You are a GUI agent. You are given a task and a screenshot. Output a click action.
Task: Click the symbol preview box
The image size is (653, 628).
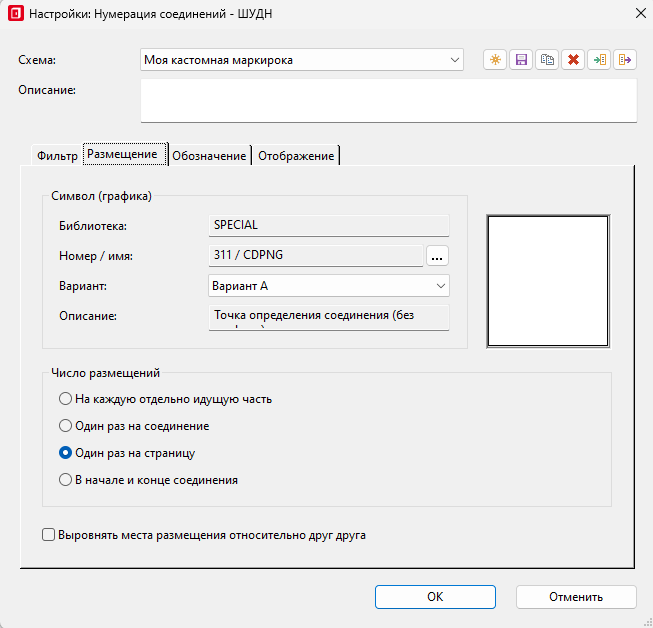click(x=548, y=281)
